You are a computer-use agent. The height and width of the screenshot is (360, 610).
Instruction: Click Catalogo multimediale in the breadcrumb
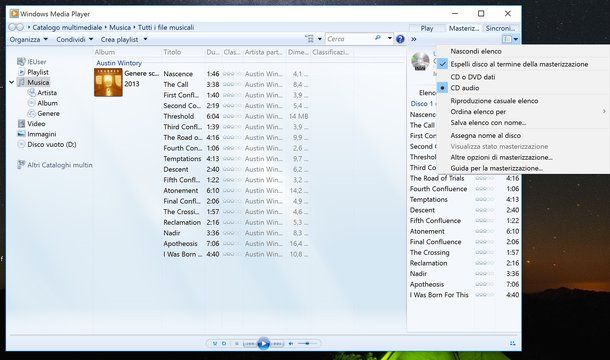(67, 27)
